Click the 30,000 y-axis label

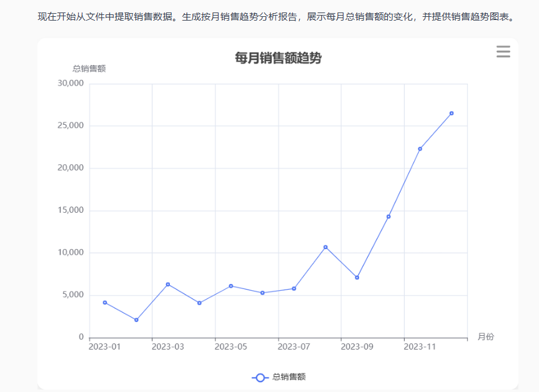[x=70, y=83]
